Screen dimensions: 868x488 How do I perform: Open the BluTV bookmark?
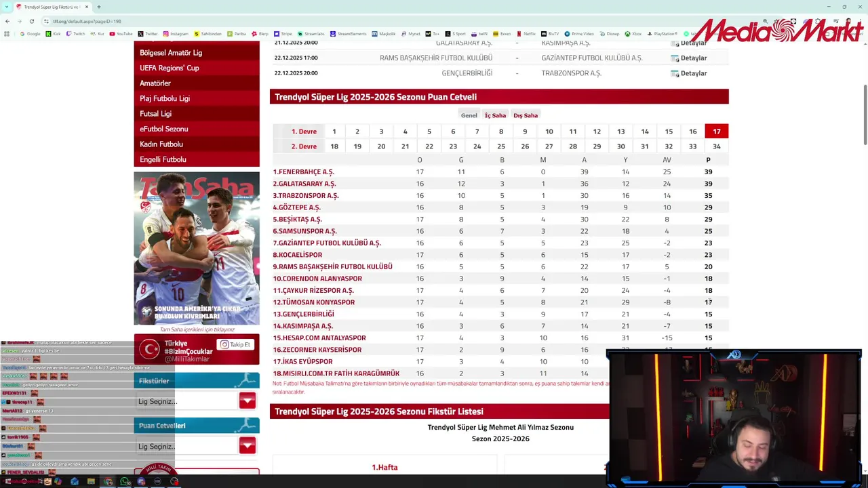pyautogui.click(x=550, y=33)
